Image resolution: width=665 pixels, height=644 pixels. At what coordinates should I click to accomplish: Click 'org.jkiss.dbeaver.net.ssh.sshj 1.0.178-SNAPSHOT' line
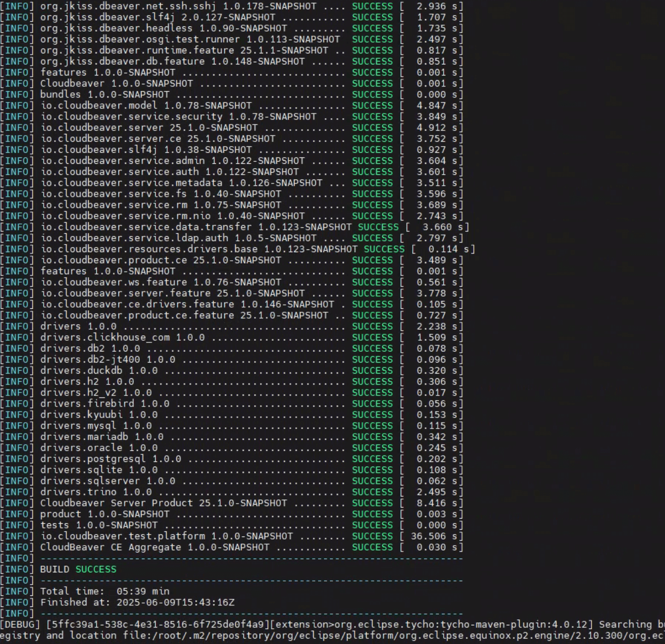231,6
